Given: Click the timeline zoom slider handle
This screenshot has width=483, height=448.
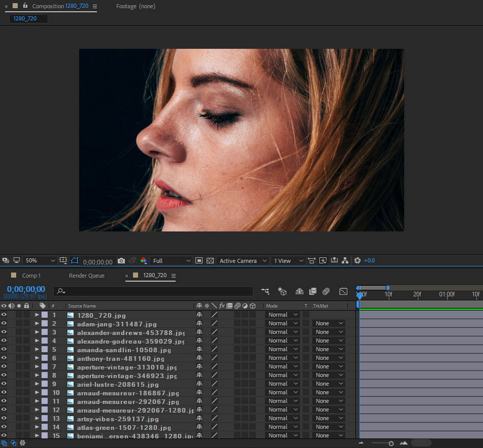Looking at the screenshot, I should tap(391, 443).
